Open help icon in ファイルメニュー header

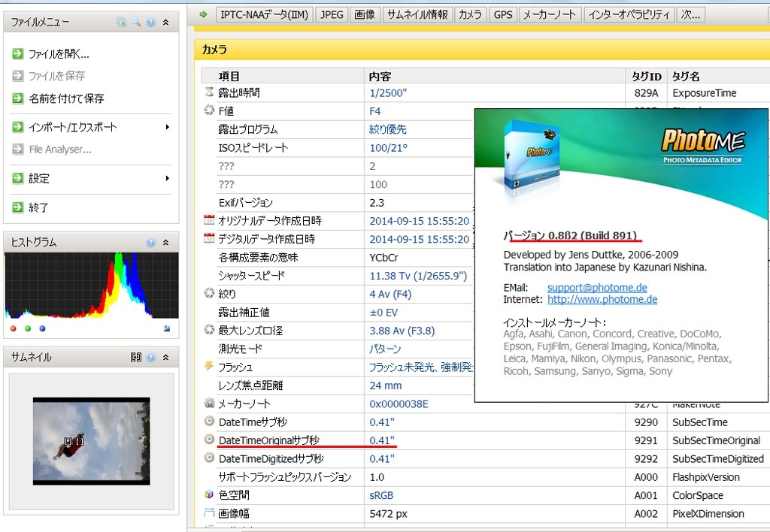(x=150, y=22)
